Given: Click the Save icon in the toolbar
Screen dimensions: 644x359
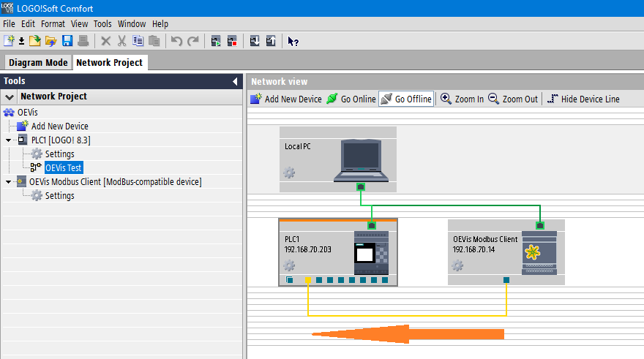Looking at the screenshot, I should 67,41.
